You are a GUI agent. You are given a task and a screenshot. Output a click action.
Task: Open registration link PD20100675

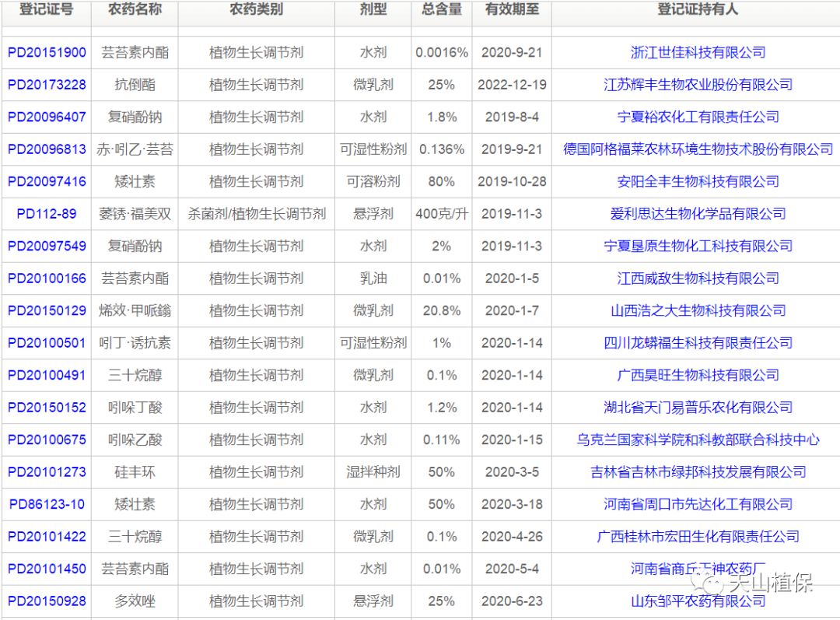47,440
